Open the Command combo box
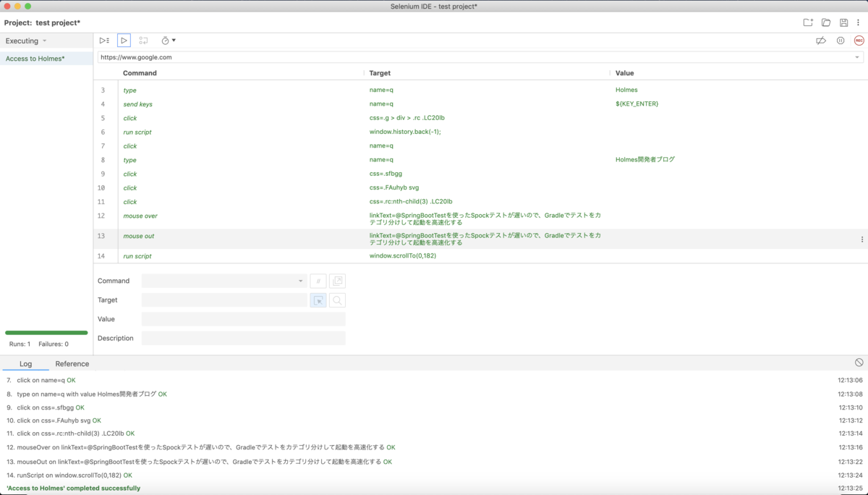The width and height of the screenshot is (868, 495). pyautogui.click(x=224, y=281)
